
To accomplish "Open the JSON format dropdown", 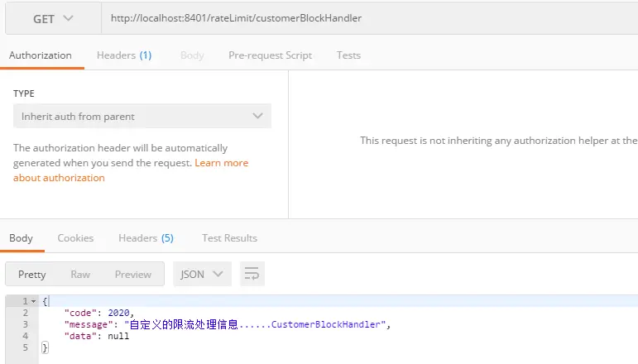I will (202, 275).
